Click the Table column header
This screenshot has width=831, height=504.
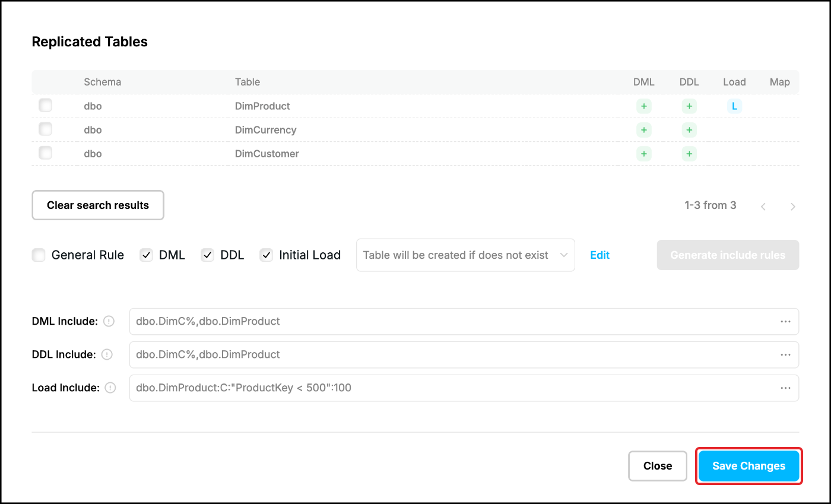pos(248,82)
